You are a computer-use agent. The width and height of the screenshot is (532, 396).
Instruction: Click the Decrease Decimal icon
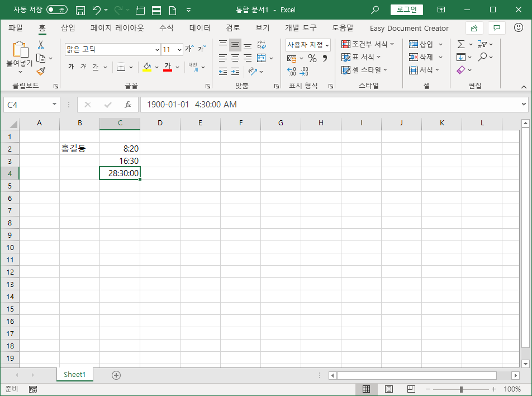pyautogui.click(x=304, y=72)
